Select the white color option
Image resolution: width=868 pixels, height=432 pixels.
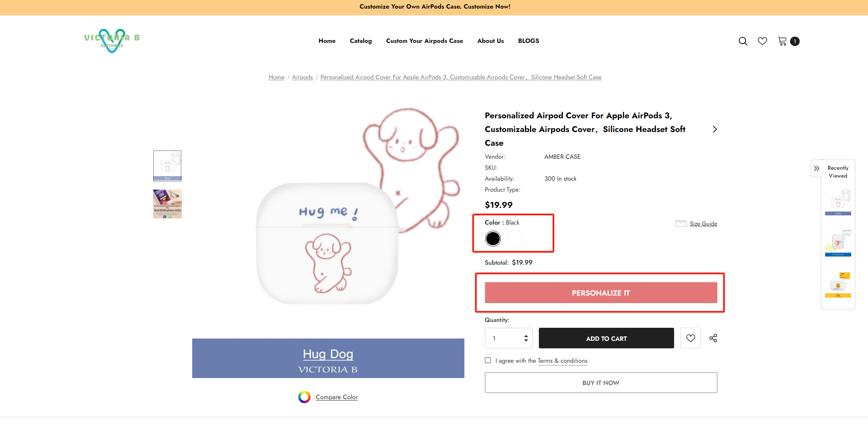515,239
